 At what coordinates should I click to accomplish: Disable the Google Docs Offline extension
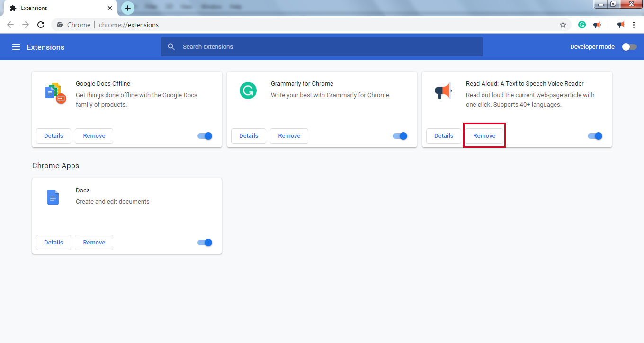[205, 136]
